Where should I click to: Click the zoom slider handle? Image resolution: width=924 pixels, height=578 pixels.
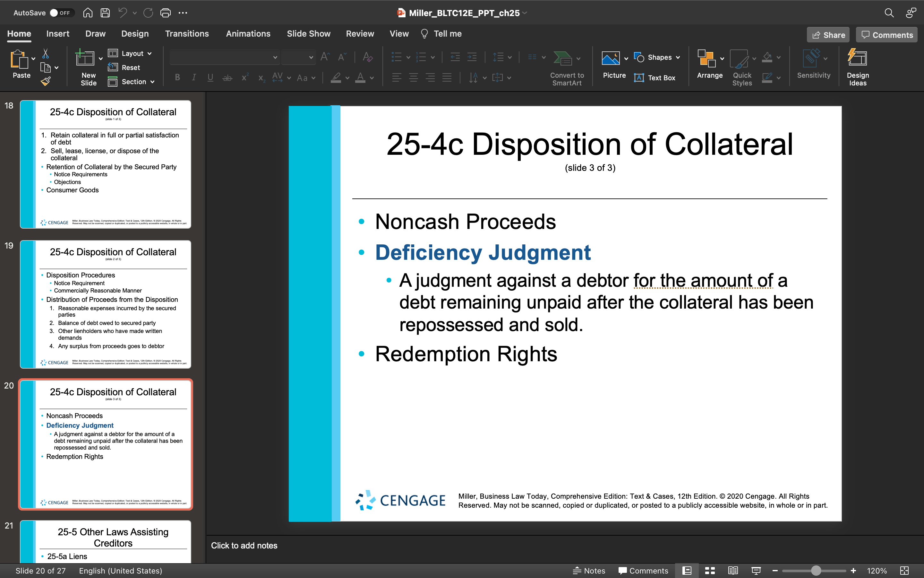816,570
